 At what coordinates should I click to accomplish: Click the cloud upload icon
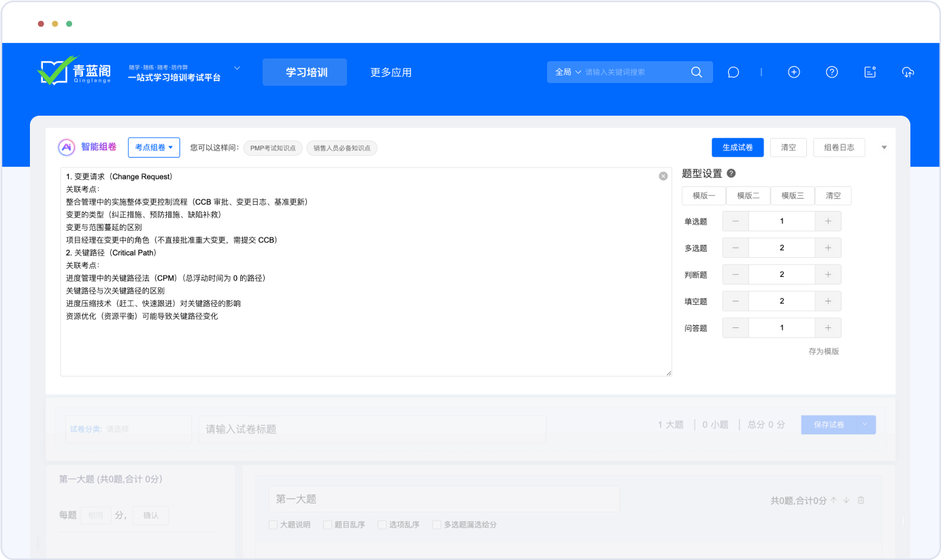(x=908, y=72)
